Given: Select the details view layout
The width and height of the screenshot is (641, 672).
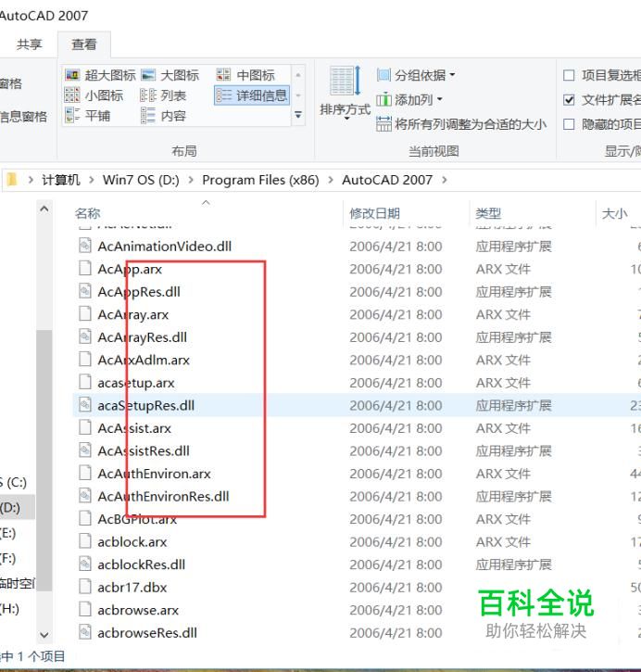Looking at the screenshot, I should point(251,95).
